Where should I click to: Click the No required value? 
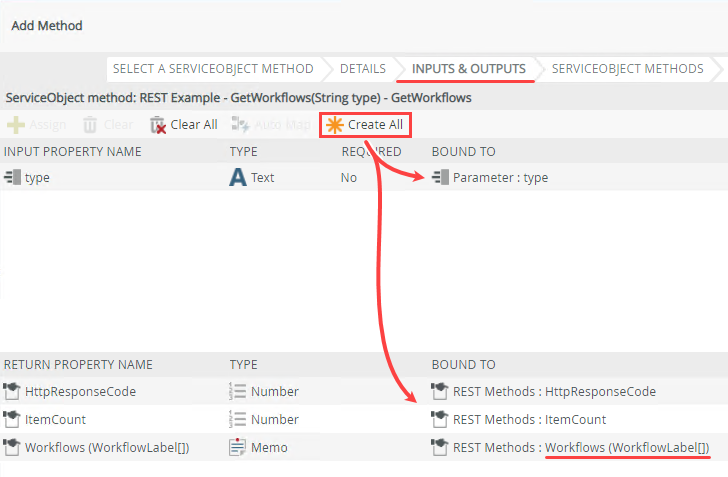tap(349, 177)
